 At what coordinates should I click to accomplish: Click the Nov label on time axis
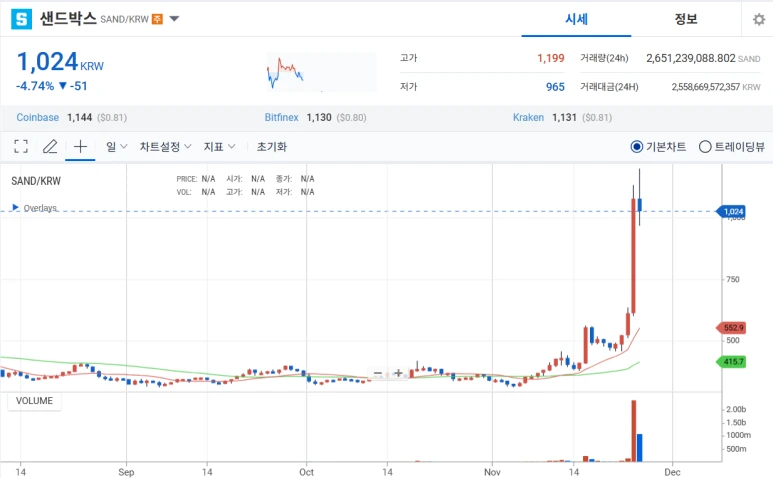coord(492,472)
